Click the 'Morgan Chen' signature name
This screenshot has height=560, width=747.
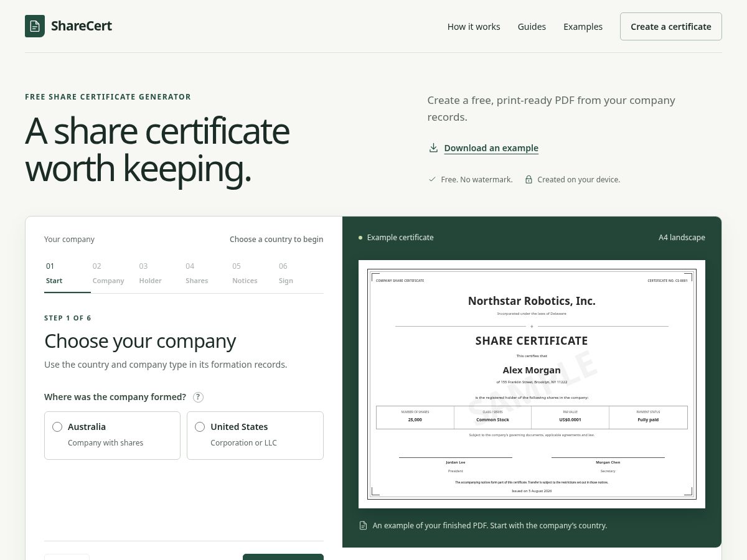click(608, 462)
